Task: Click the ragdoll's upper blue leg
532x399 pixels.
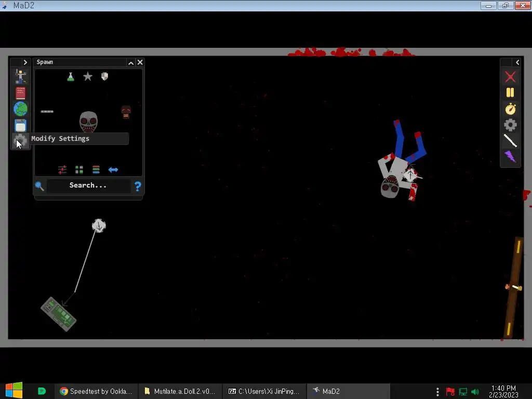Action: tap(399, 138)
